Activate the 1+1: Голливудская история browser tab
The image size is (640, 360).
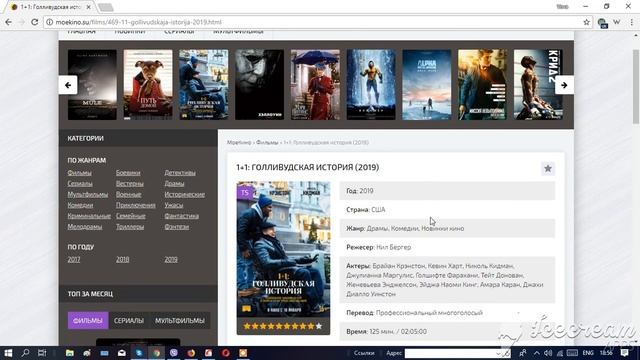(51, 7)
